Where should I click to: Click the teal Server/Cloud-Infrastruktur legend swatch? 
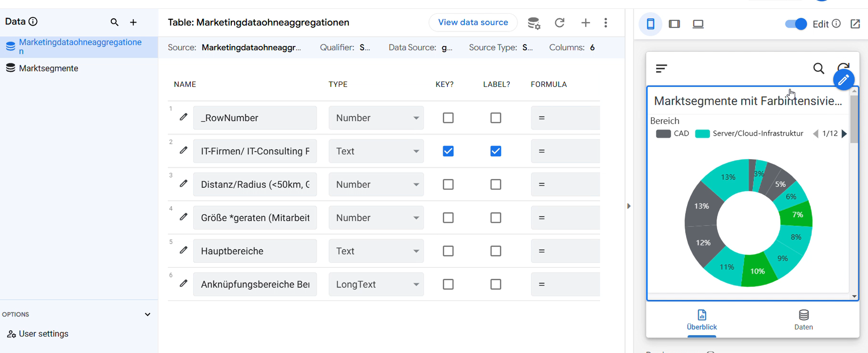coord(702,134)
